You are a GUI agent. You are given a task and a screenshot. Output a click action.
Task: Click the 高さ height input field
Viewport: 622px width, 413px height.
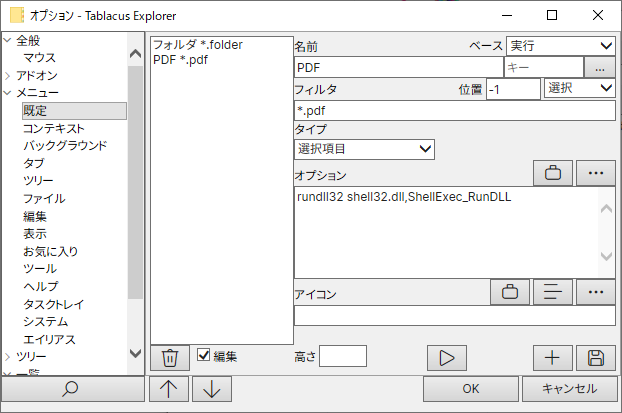click(343, 356)
